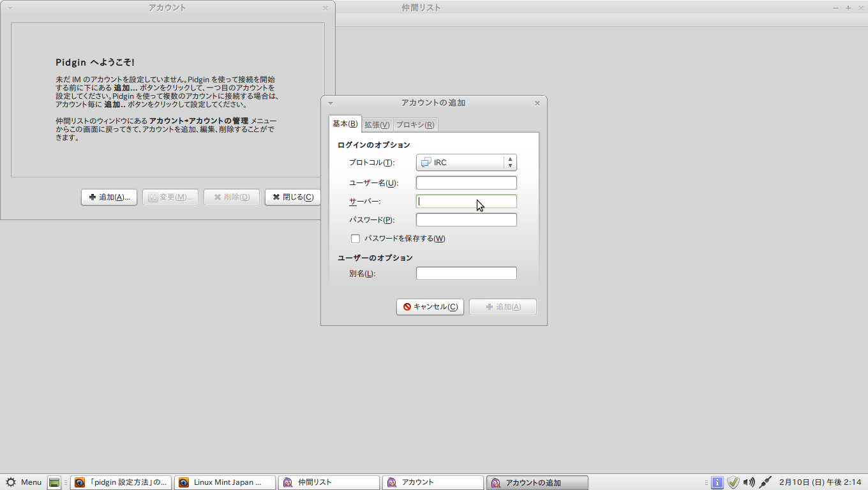Click 変更(M)... in the Accounts window
868x490 pixels.
170,197
